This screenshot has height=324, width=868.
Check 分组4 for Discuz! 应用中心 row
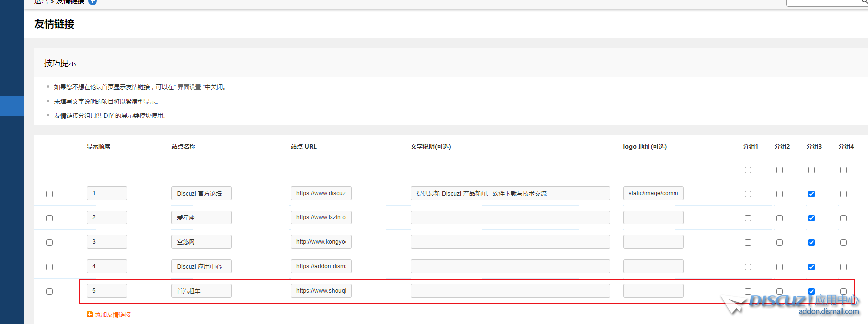coord(843,267)
